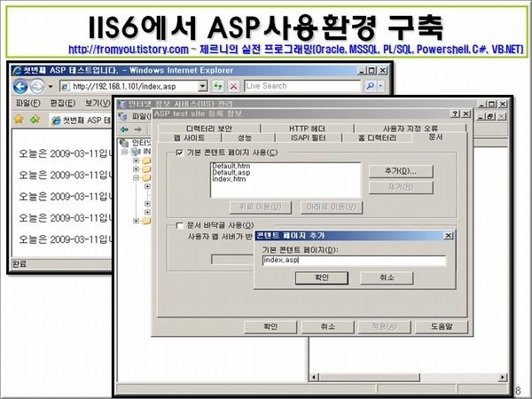This screenshot has height=399, width=532.
Task: Click the Internet Explorer Forward arrow button
Action: pos(37,86)
